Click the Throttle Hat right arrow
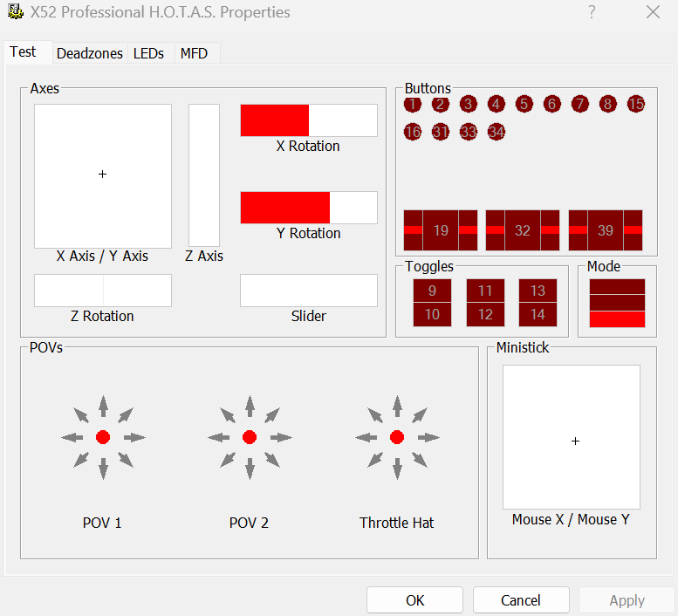Screen dimensions: 678x616 coord(428,437)
